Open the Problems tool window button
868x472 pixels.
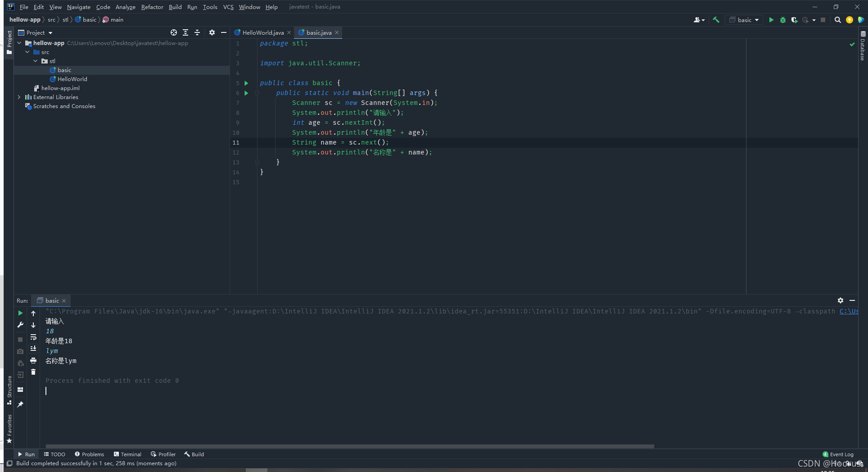coord(89,454)
